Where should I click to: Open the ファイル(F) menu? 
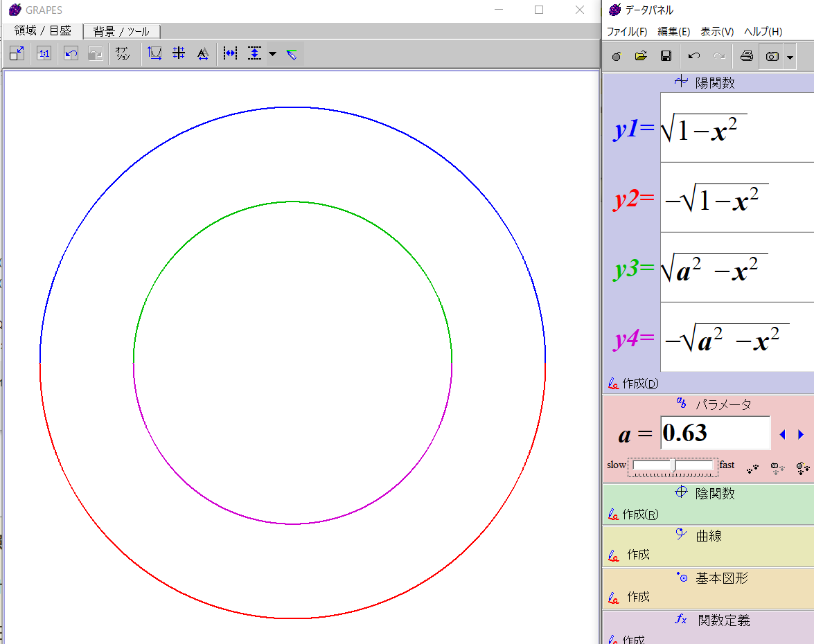626,32
